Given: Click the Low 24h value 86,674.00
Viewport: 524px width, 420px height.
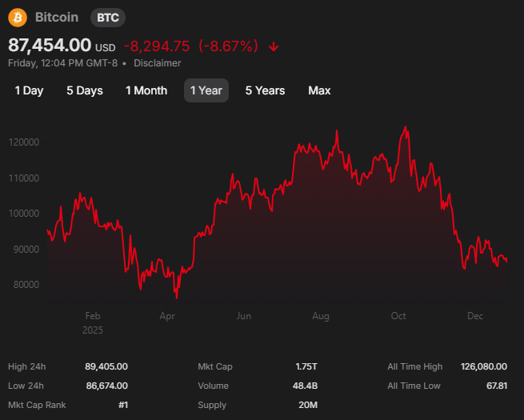Looking at the screenshot, I should coord(107,386).
